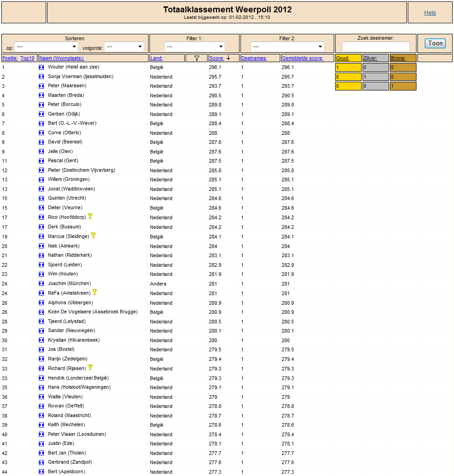Screen dimensions: 454x476
Task: Click the Brons column header swatch
Action: tap(403, 58)
